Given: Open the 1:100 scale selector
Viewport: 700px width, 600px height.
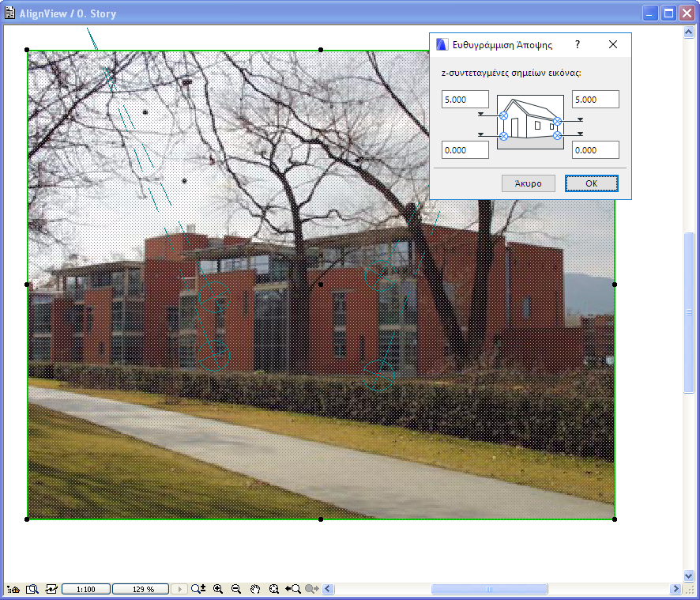Looking at the screenshot, I should point(85,589).
